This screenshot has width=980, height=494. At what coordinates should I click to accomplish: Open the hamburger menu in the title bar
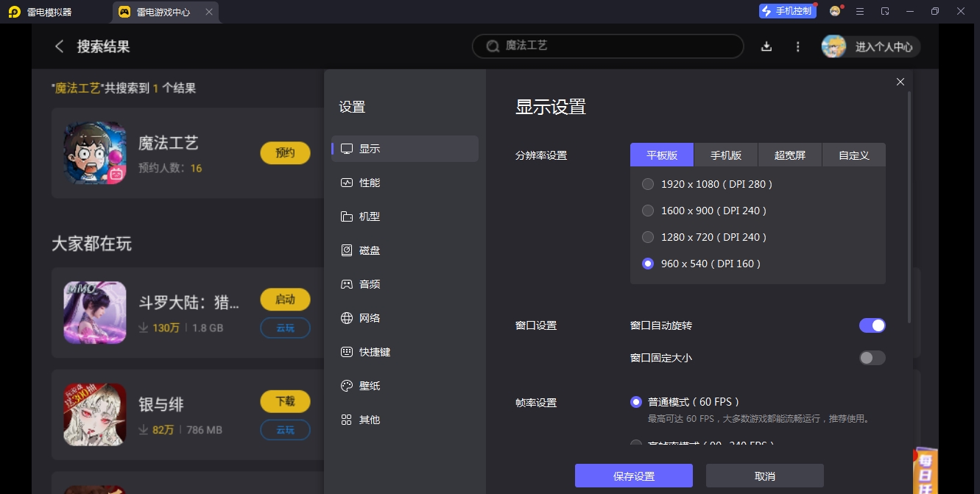pos(860,11)
